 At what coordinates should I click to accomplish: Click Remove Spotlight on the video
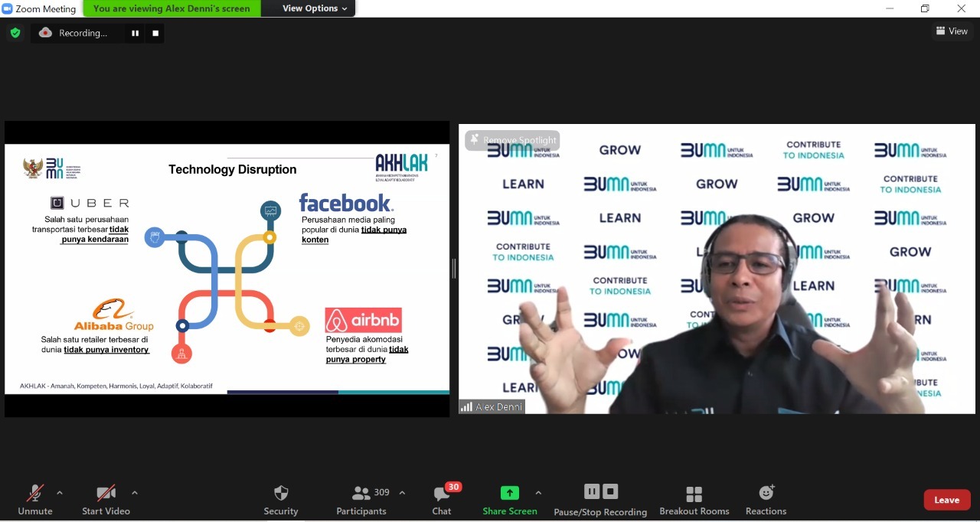512,140
